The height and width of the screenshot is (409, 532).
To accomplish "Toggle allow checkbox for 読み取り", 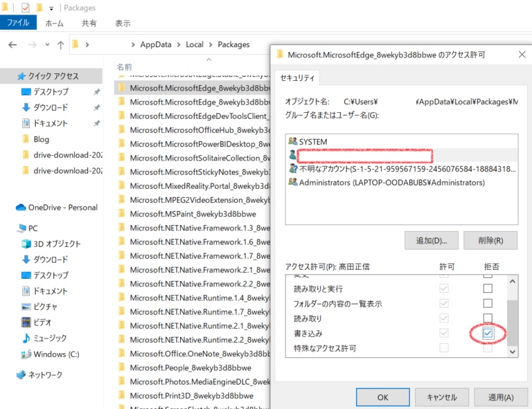I will [x=444, y=318].
